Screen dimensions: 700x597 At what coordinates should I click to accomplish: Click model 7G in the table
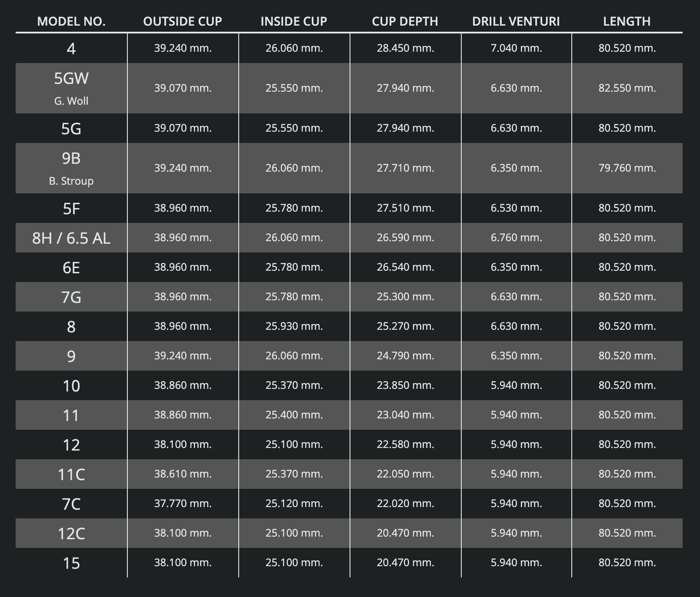pyautogui.click(x=71, y=297)
